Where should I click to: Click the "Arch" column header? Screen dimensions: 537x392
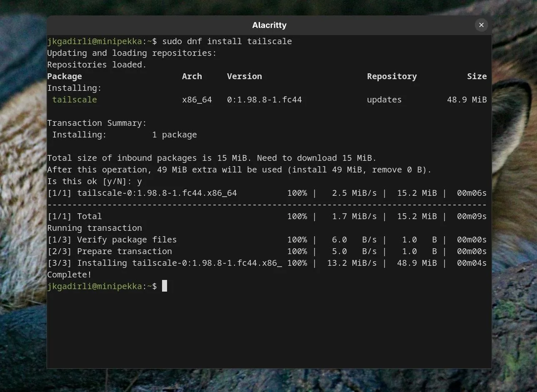pyautogui.click(x=192, y=76)
